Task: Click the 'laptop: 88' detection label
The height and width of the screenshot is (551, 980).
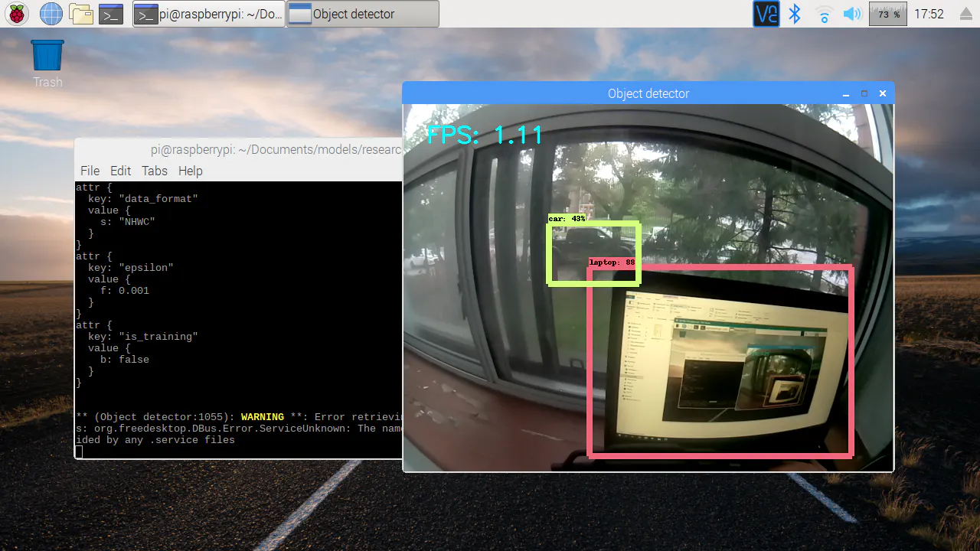Action: (x=612, y=262)
